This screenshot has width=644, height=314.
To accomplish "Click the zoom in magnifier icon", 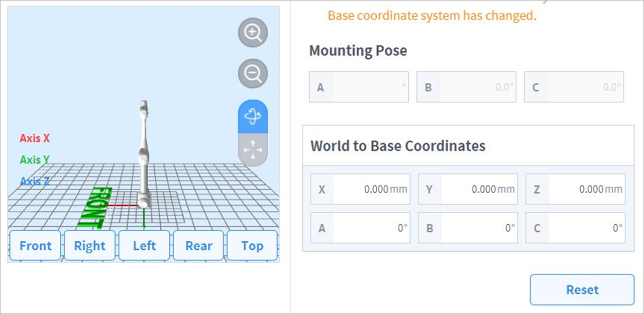I will [253, 34].
